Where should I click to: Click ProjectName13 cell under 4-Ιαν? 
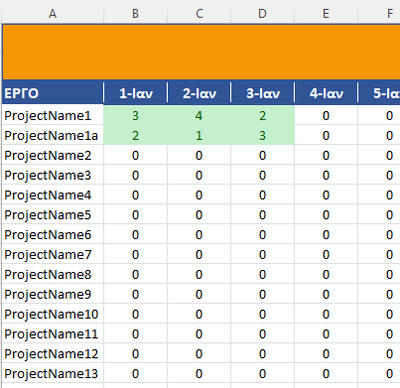tap(326, 373)
